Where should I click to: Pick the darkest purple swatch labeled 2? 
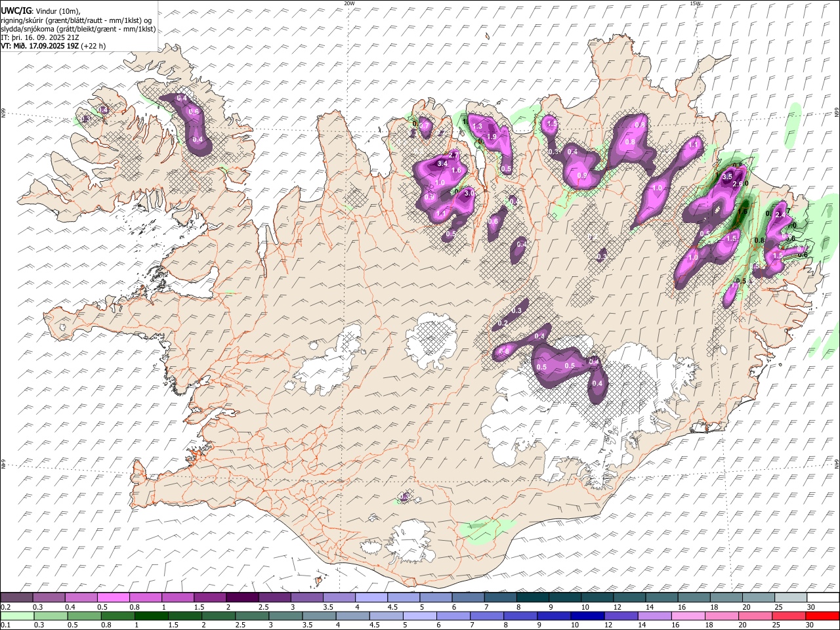click(x=241, y=597)
